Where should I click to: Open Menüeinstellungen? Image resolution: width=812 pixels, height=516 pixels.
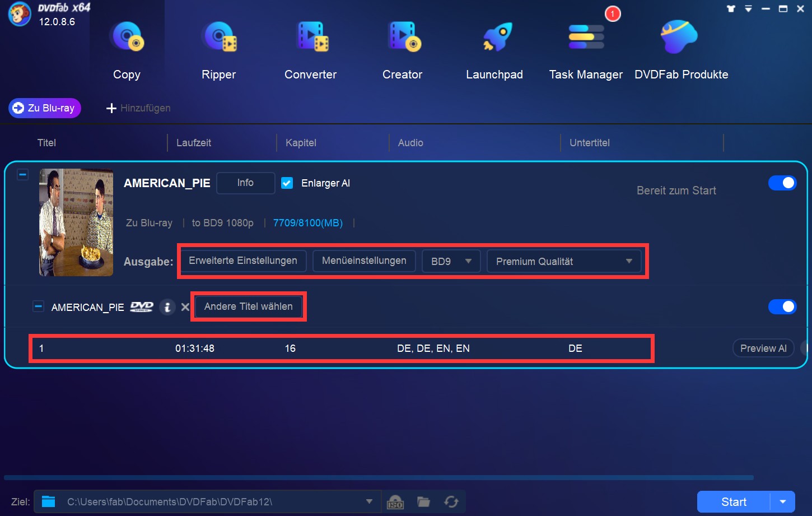tap(364, 261)
